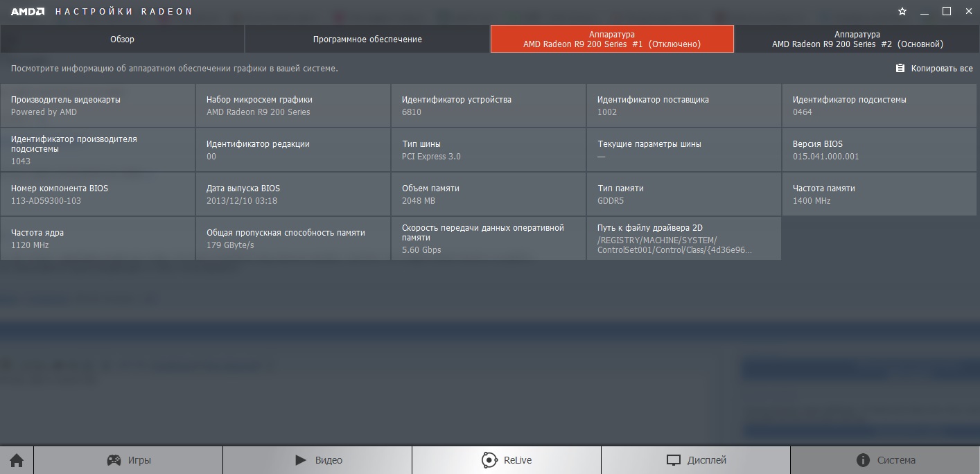The width and height of the screenshot is (980, 474).
Task: Select the Набор микросхем графики tile
Action: [x=293, y=105]
